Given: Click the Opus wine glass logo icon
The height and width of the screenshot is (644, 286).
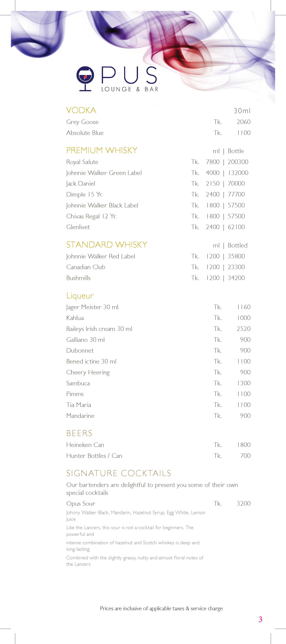Looking at the screenshot, I should [85, 78].
